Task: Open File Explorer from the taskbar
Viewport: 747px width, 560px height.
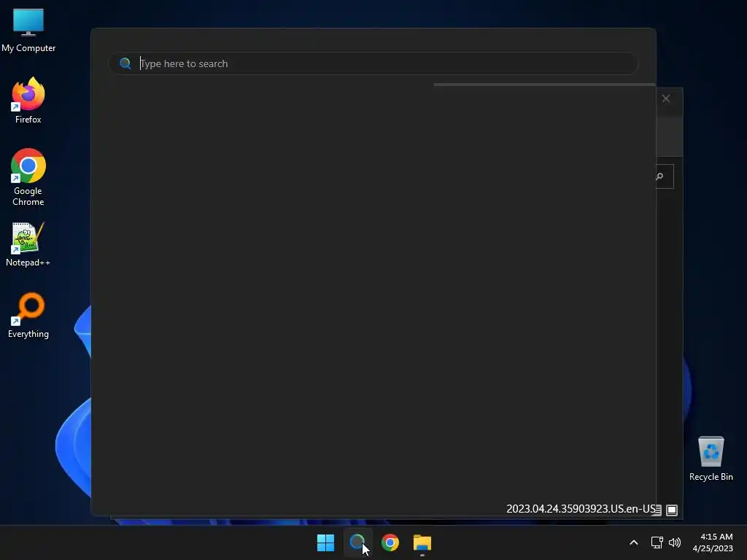Action: [x=422, y=542]
